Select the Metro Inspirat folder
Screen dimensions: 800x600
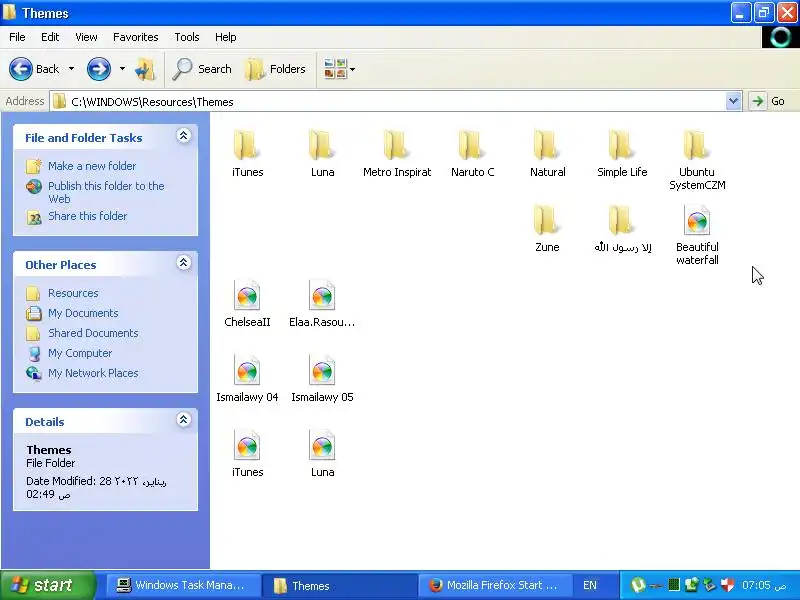point(397,153)
